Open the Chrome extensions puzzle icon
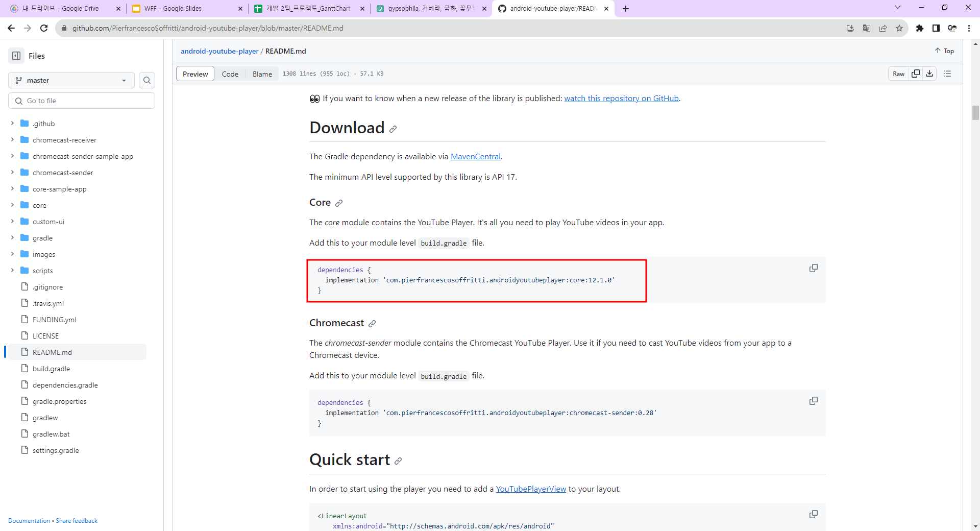 pyautogui.click(x=920, y=28)
